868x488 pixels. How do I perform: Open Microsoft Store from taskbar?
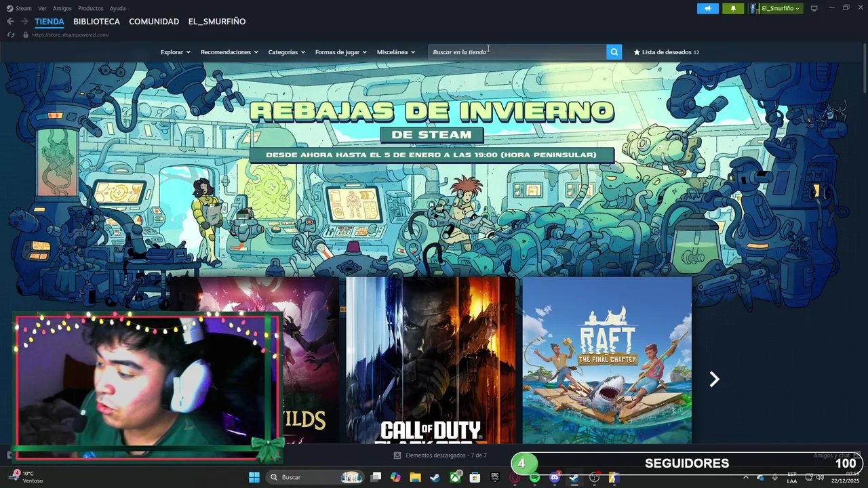475,477
